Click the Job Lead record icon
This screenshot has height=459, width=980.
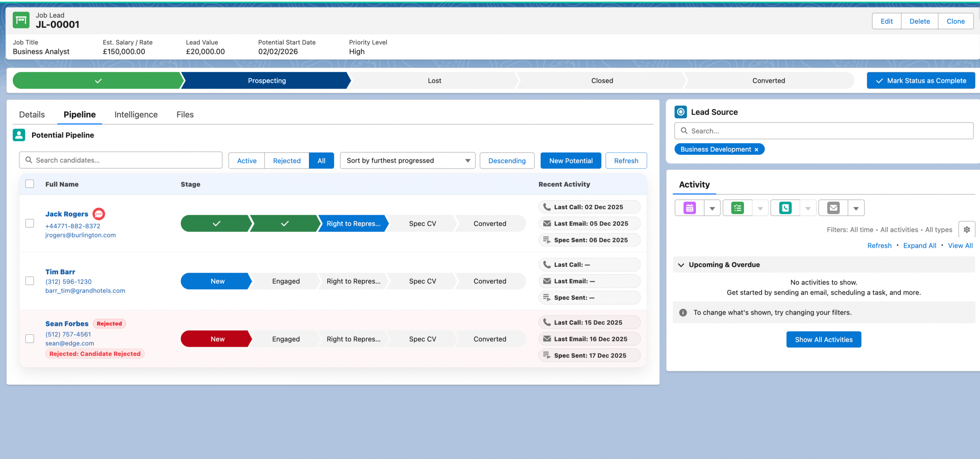(x=21, y=20)
